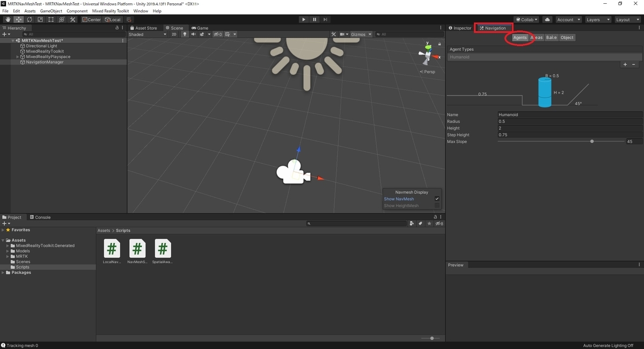The width and height of the screenshot is (644, 349).
Task: Open the Shaded draw mode dropdown
Action: pos(148,34)
